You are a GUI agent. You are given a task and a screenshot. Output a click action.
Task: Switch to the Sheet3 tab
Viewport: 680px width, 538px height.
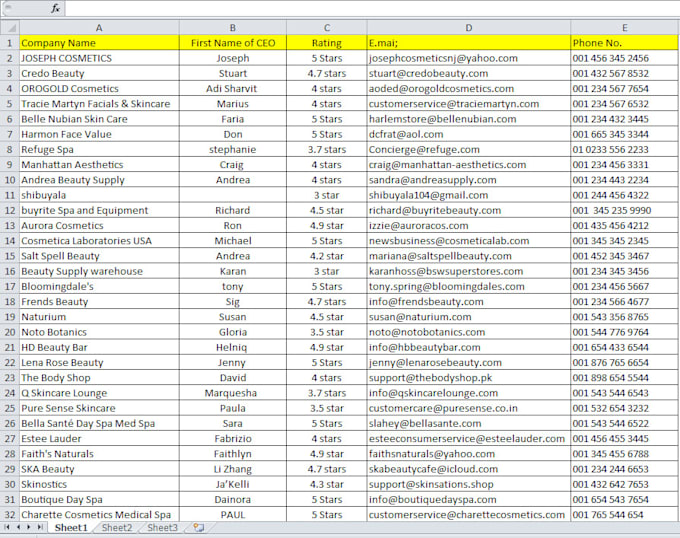pos(162,528)
